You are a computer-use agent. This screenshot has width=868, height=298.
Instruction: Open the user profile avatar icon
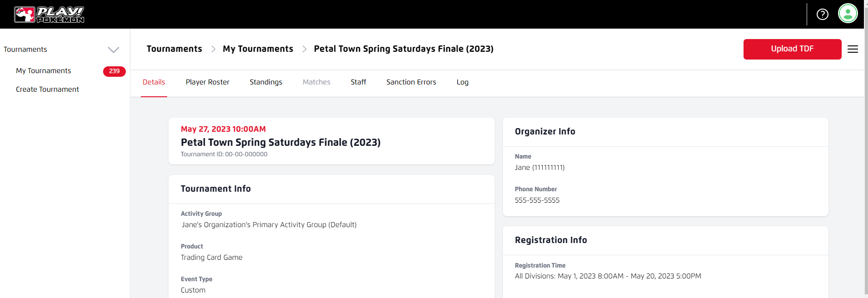[x=848, y=13]
